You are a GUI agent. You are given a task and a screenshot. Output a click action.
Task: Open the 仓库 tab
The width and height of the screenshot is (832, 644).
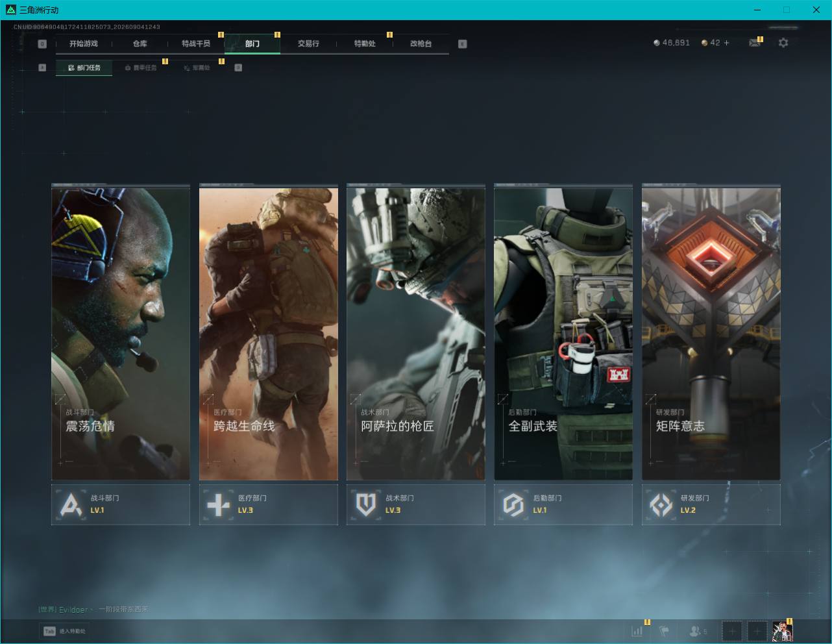140,43
